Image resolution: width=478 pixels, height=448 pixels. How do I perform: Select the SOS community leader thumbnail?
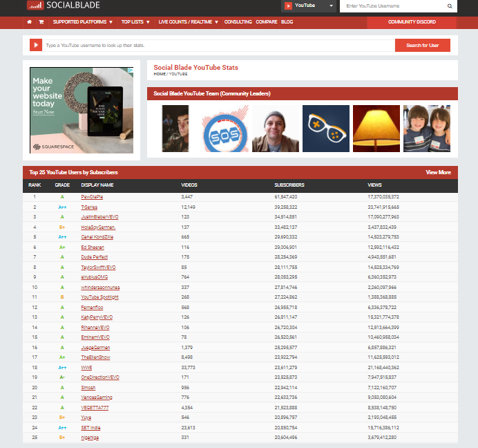point(225,129)
